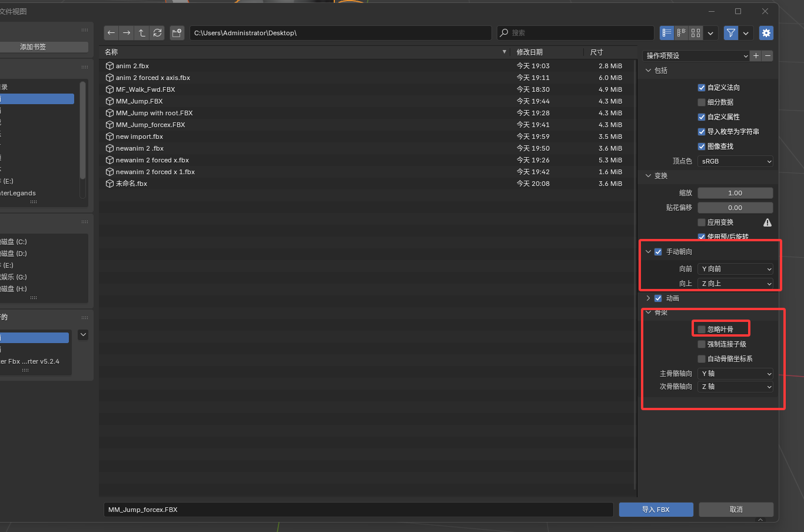Select file anim 2.fbx
Viewport: 804px width, 532px height.
[367, 66]
